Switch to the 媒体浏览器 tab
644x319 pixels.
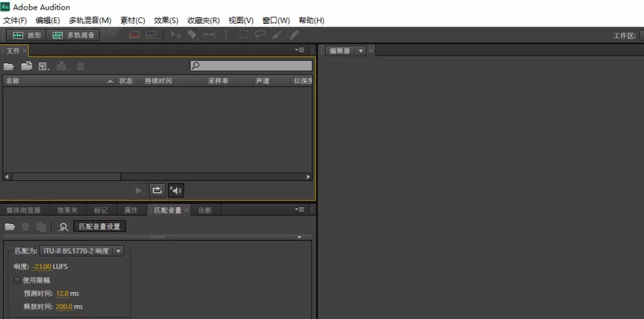(x=23, y=210)
